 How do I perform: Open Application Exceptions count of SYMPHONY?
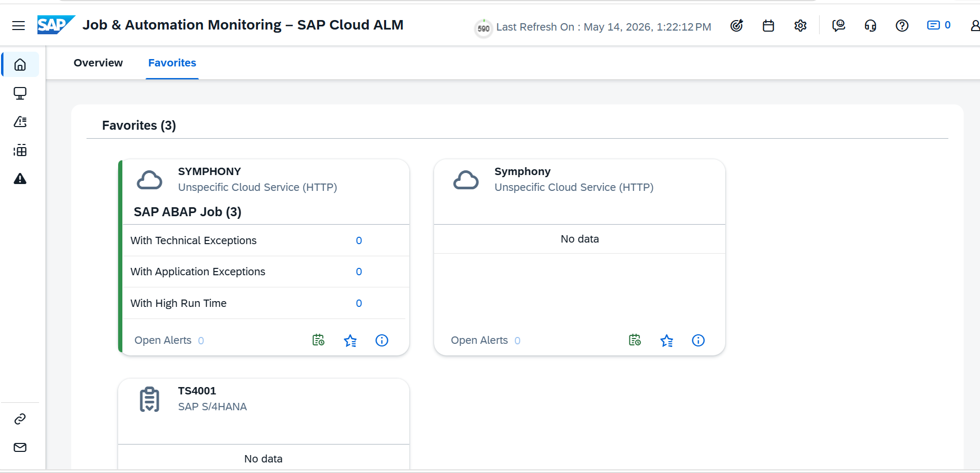click(359, 272)
